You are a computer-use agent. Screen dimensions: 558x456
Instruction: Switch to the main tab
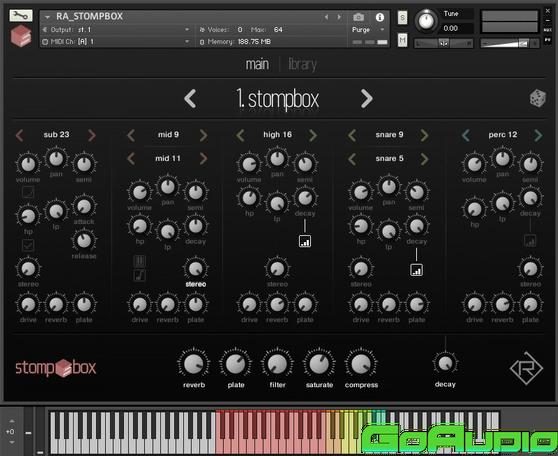pos(257,64)
